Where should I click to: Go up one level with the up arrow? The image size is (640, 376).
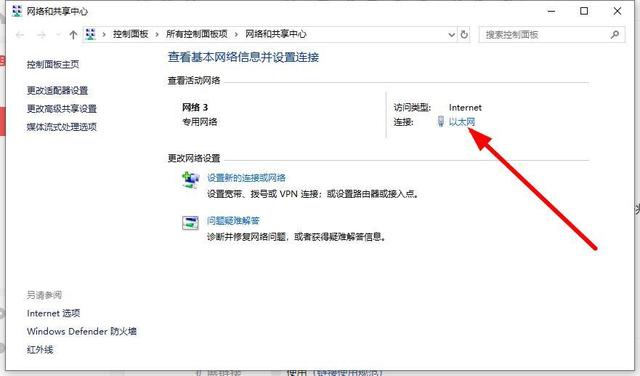click(73, 35)
